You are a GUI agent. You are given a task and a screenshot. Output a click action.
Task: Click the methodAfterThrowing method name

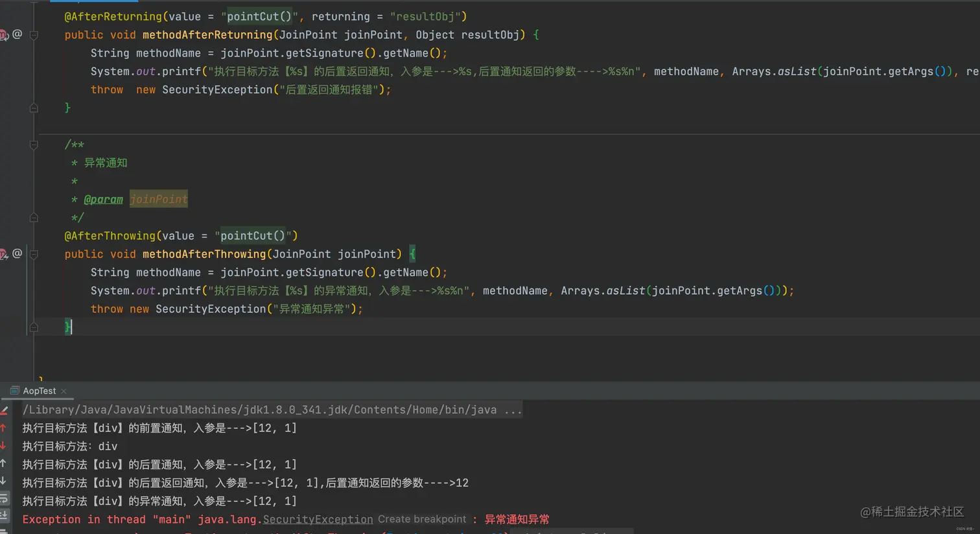(204, 254)
